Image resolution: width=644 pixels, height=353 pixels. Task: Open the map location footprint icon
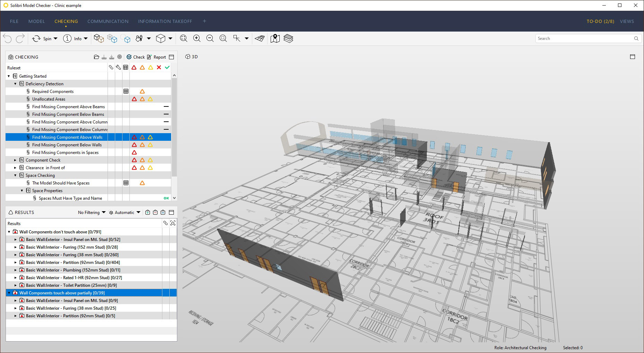point(275,38)
